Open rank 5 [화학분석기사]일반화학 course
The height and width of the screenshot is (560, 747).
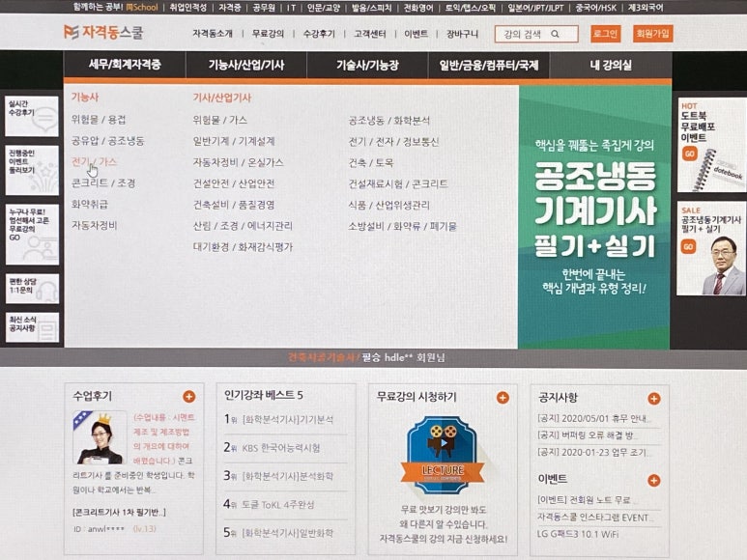pos(288,533)
